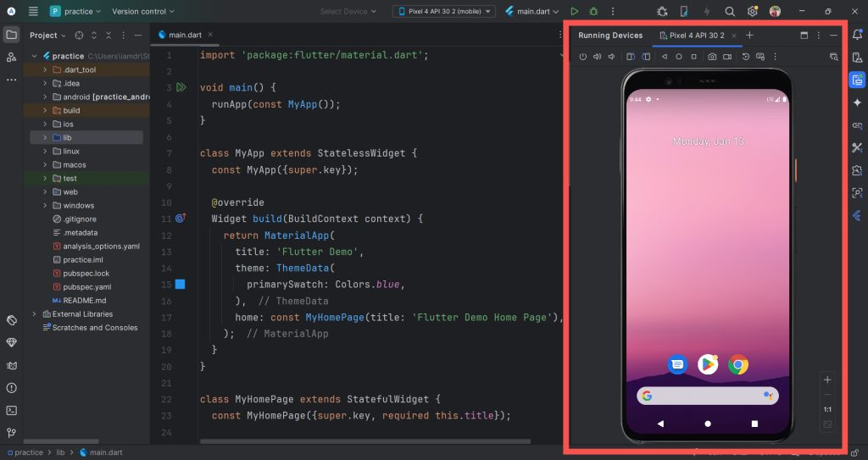Rotate the emulator right

click(x=646, y=57)
